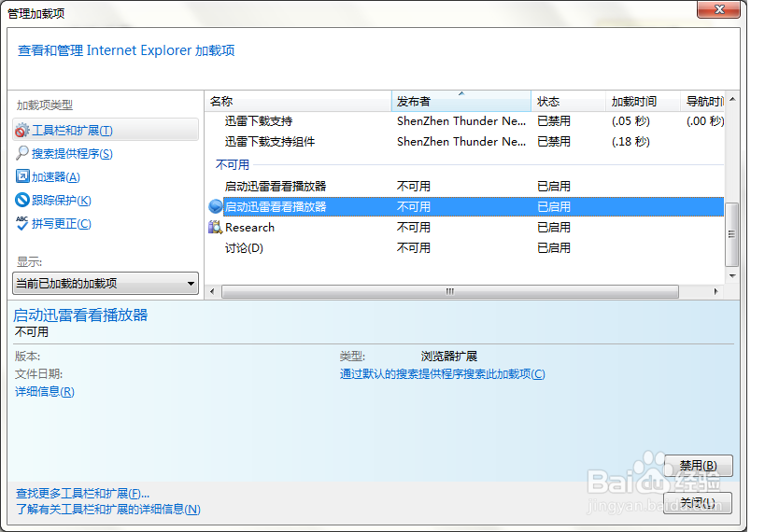The width and height of the screenshot is (765, 532).
Task: Click the spelling correction ABC icon
Action: (x=22, y=223)
